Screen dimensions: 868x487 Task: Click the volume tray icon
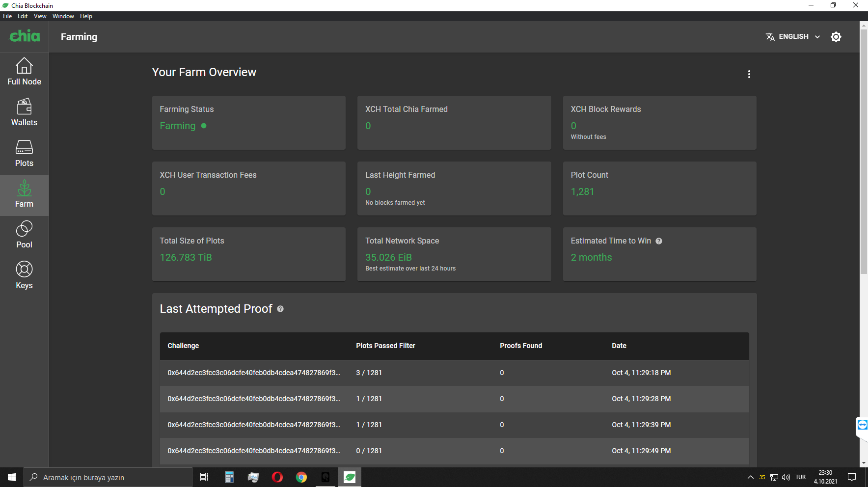[x=786, y=477]
